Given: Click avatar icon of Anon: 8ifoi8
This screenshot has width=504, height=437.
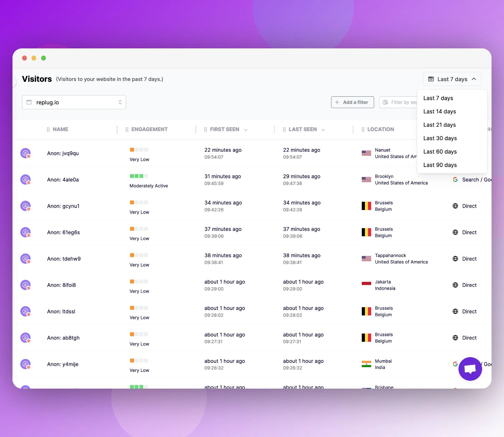Looking at the screenshot, I should (26, 285).
